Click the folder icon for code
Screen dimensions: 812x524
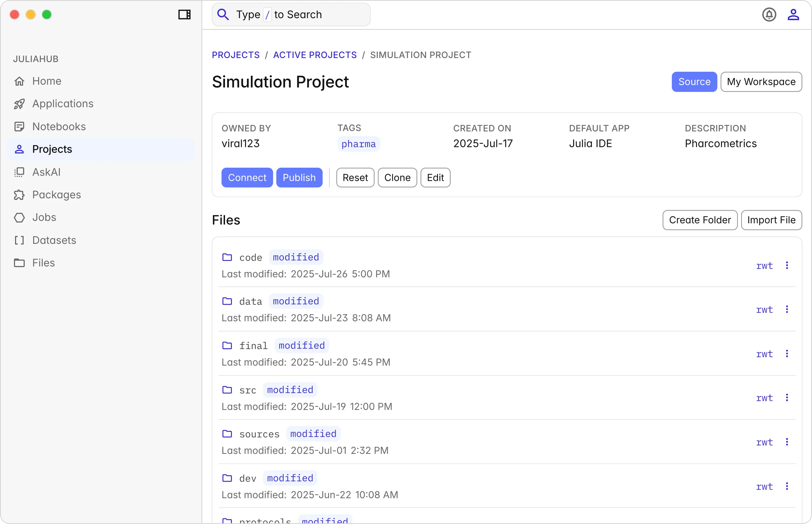click(x=227, y=257)
